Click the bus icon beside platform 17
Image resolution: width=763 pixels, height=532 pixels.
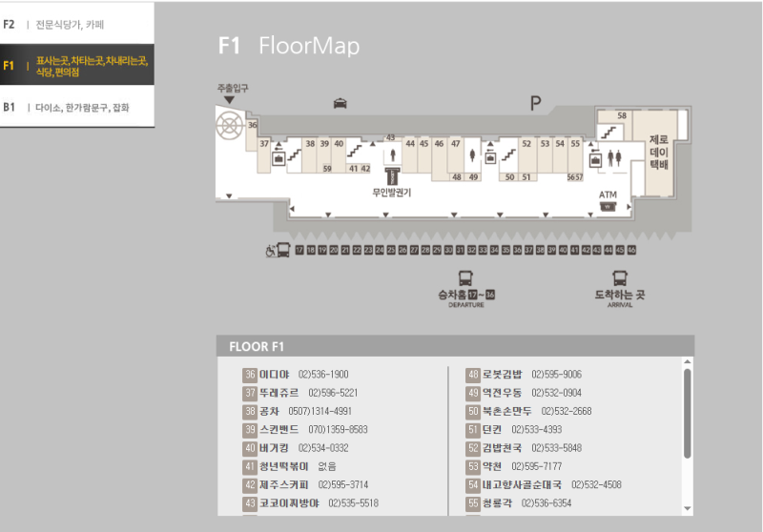(x=283, y=250)
